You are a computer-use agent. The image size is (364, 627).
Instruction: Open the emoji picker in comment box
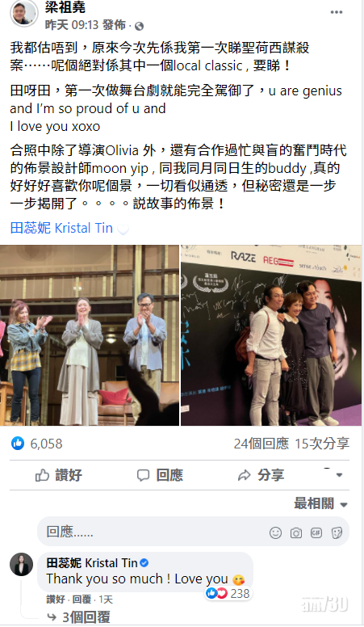[275, 532]
